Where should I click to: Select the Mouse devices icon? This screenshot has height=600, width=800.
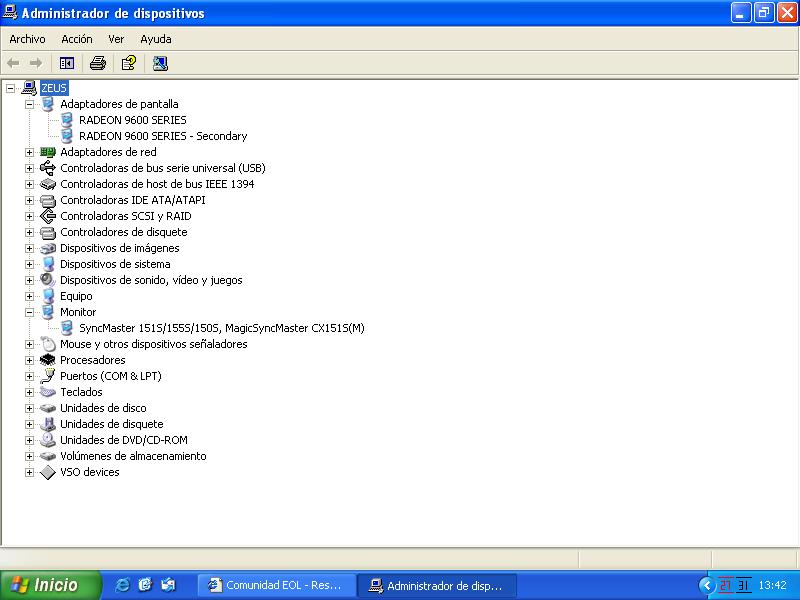pyautogui.click(x=47, y=344)
